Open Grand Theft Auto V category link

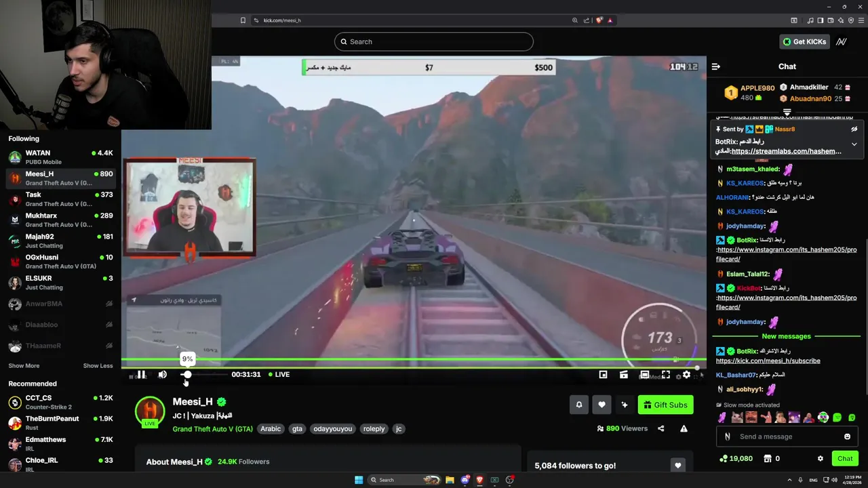pyautogui.click(x=212, y=429)
